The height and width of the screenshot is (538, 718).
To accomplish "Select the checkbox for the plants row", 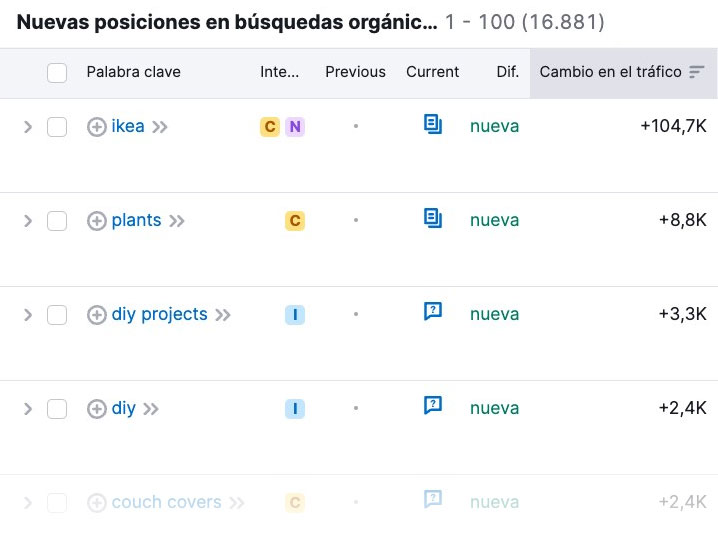I will [57, 221].
